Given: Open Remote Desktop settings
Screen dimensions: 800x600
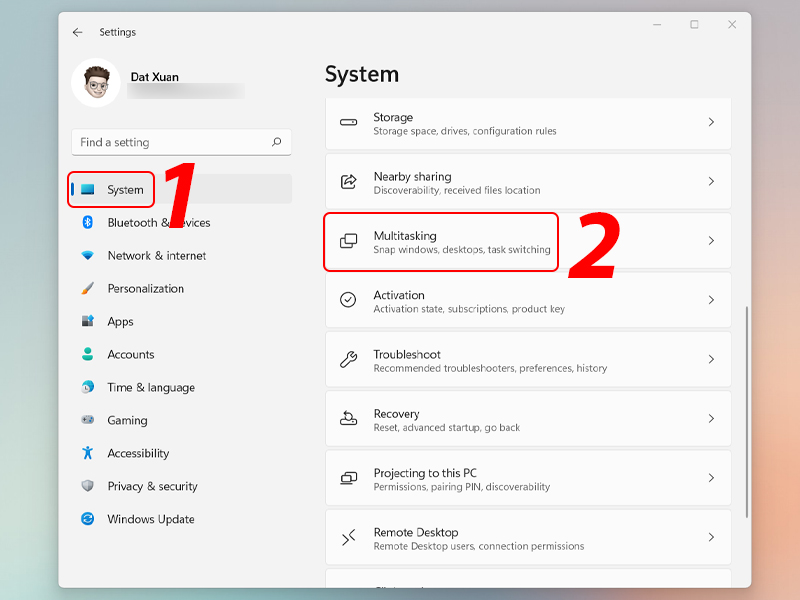Looking at the screenshot, I should [528, 537].
